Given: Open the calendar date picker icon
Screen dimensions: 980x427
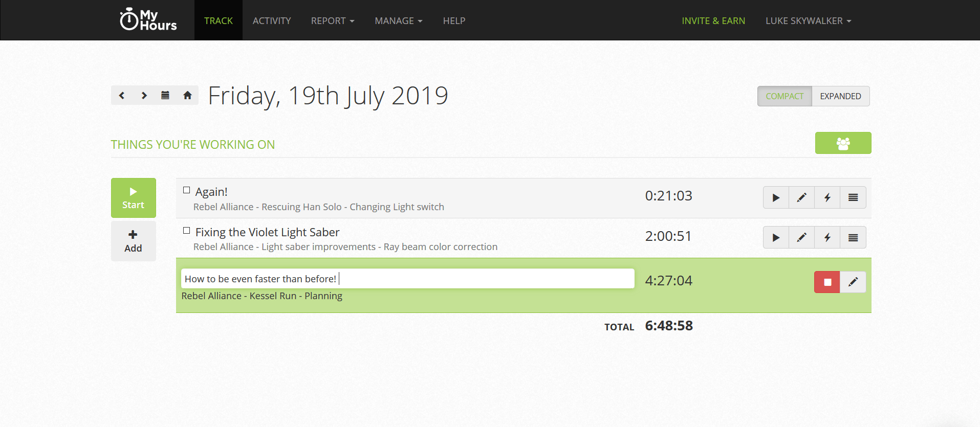Looking at the screenshot, I should (x=165, y=96).
